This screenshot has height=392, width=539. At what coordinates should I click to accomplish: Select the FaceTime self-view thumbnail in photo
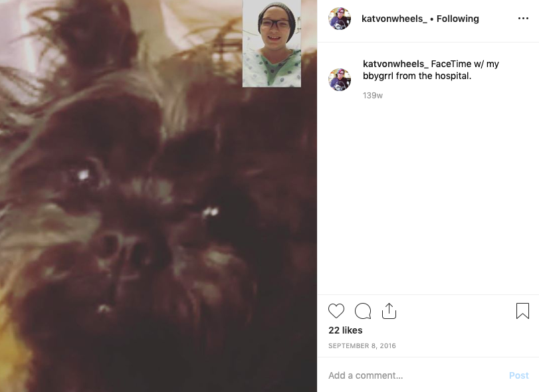tap(272, 43)
